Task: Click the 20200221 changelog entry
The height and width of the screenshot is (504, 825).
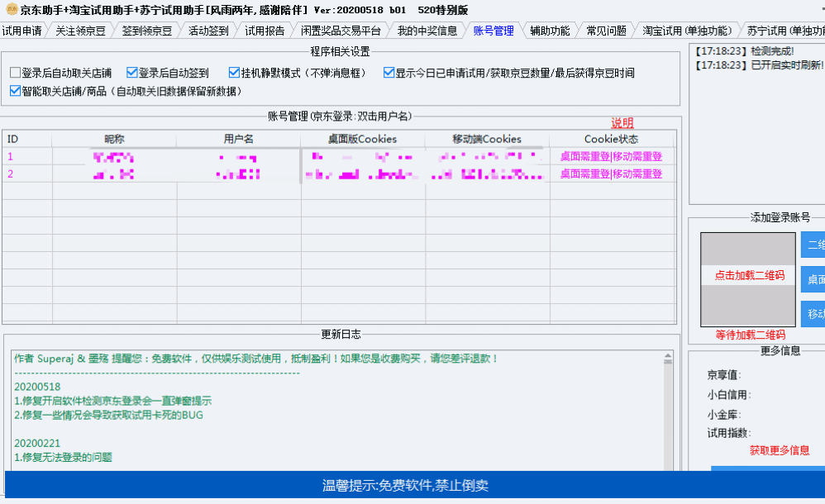Action: (37, 443)
